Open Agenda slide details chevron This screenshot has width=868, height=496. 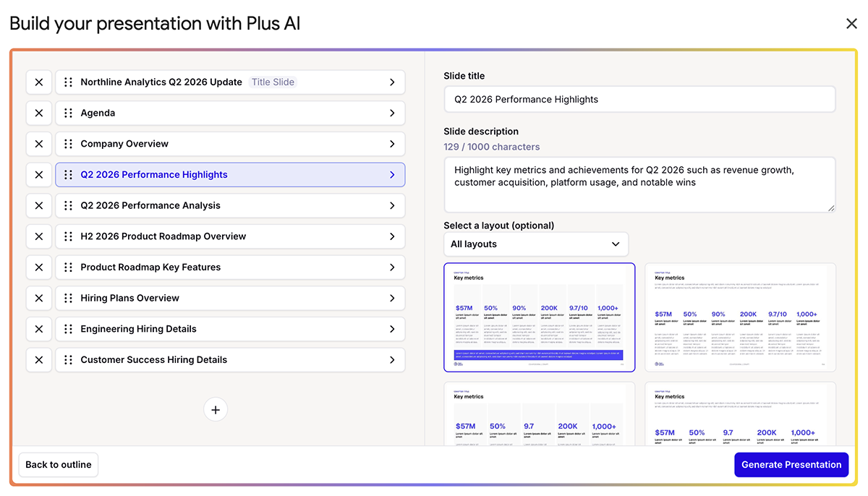tap(392, 114)
